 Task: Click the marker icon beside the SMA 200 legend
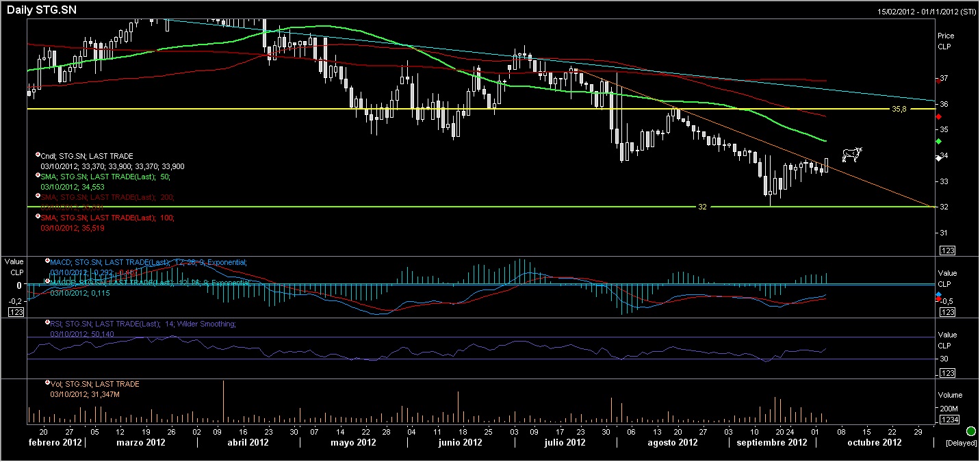[38, 196]
